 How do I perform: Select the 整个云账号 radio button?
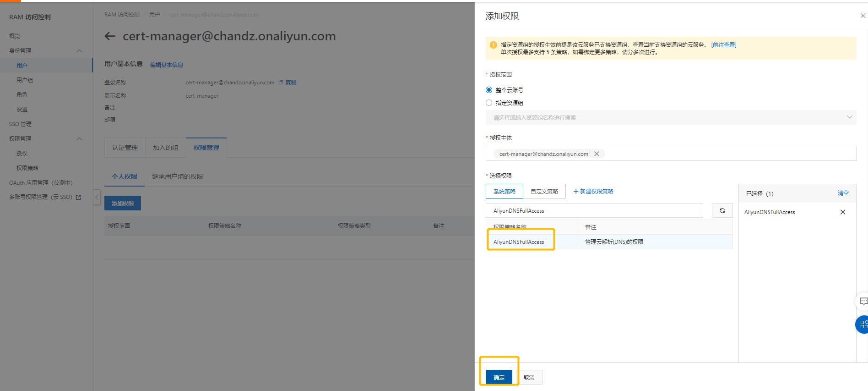[489, 90]
